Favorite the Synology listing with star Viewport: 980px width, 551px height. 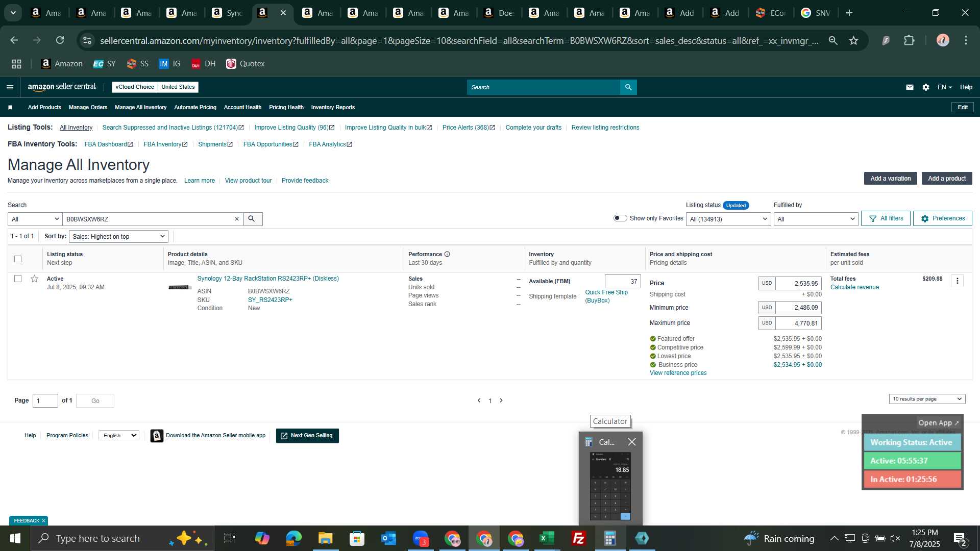[x=34, y=279]
